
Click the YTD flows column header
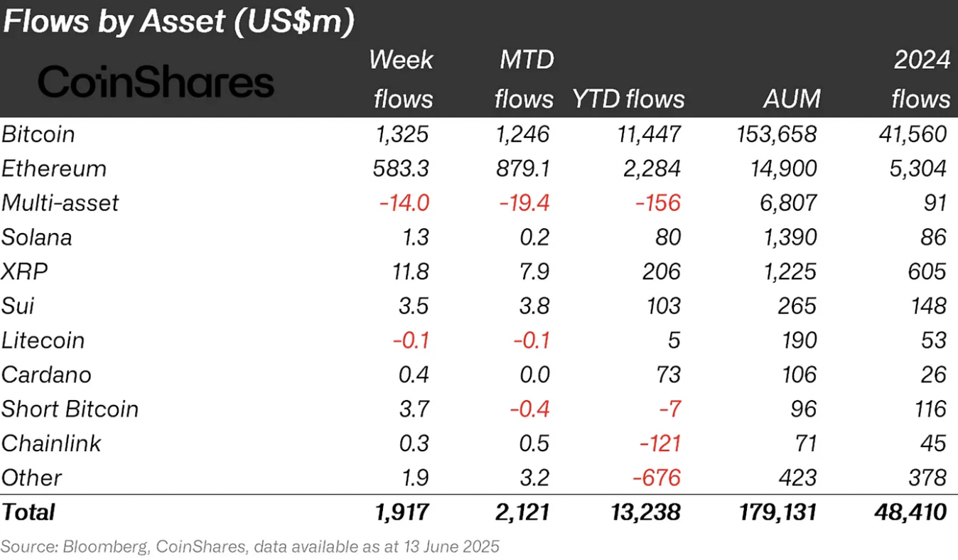tap(628, 99)
